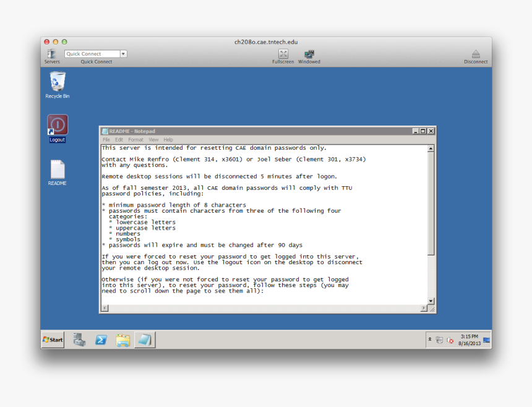The height and width of the screenshot is (407, 532).
Task: Open Server Manager from the taskbar
Action: (x=79, y=340)
